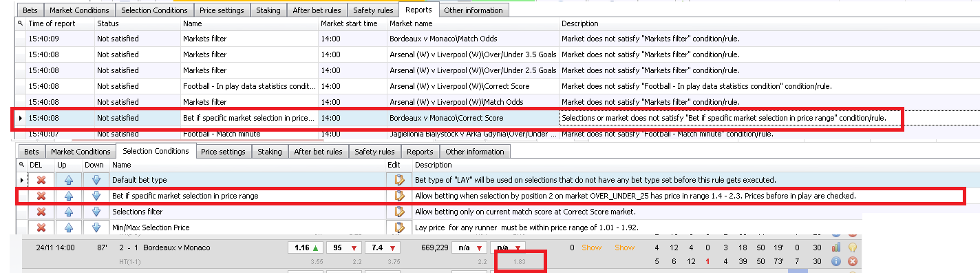Click Default bet type rule name
This screenshot has width=980, height=273.
[139, 180]
